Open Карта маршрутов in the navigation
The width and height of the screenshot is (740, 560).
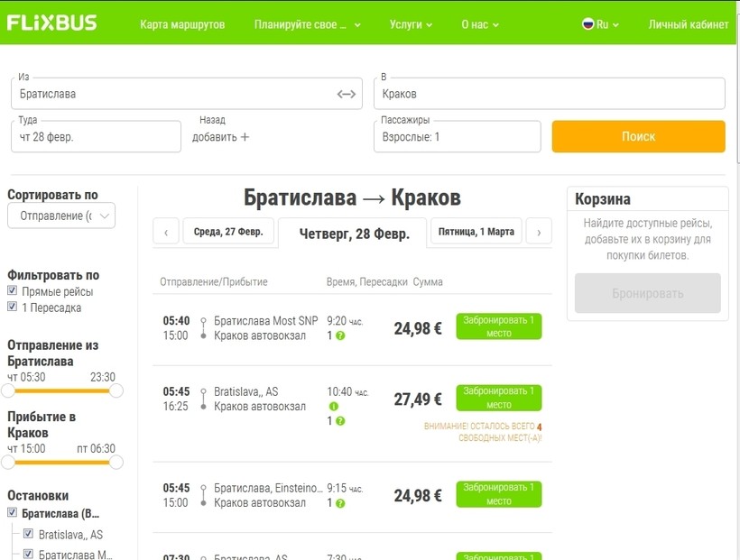(182, 24)
